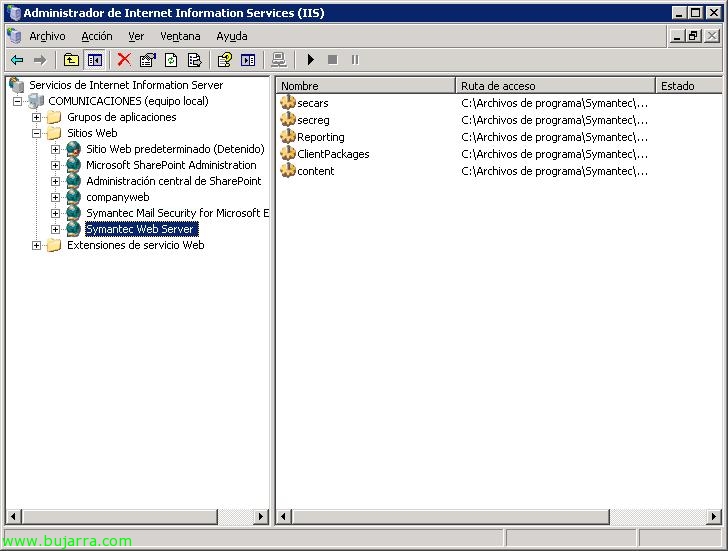Click the content virtual directory icon
Screen dimensions: 728x551
288,170
